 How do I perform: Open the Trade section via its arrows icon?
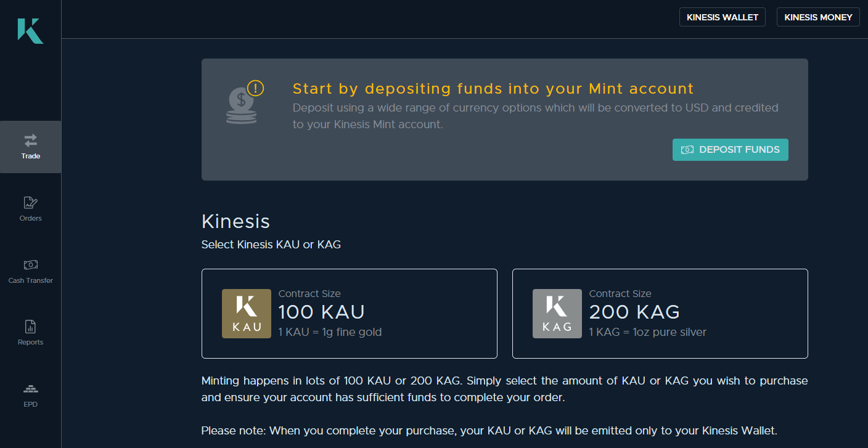click(x=31, y=140)
